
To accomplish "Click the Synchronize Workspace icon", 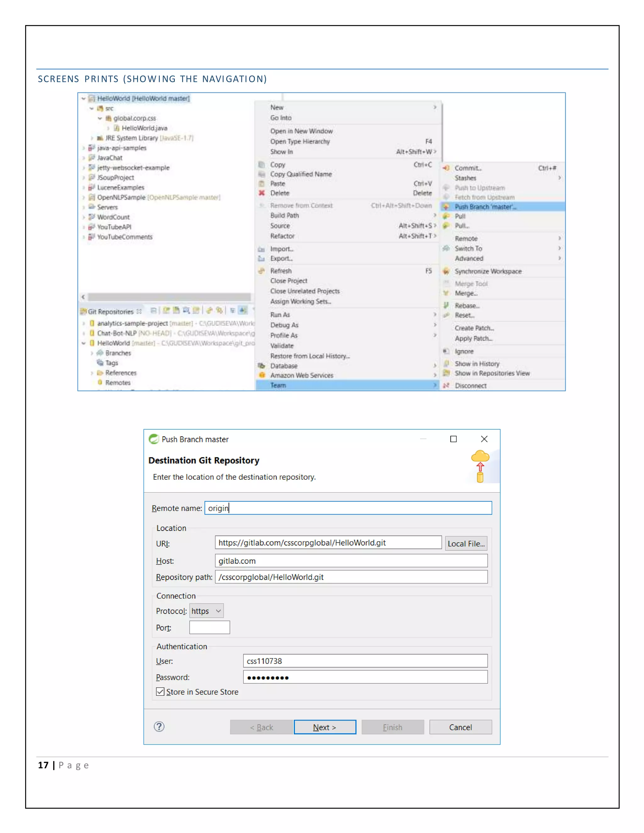I will [x=446, y=271].
